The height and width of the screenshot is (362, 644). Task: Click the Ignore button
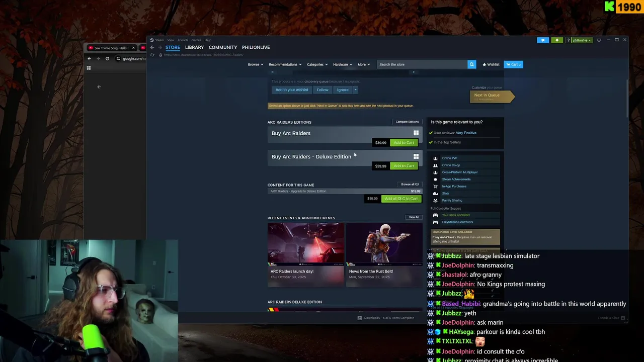point(343,90)
